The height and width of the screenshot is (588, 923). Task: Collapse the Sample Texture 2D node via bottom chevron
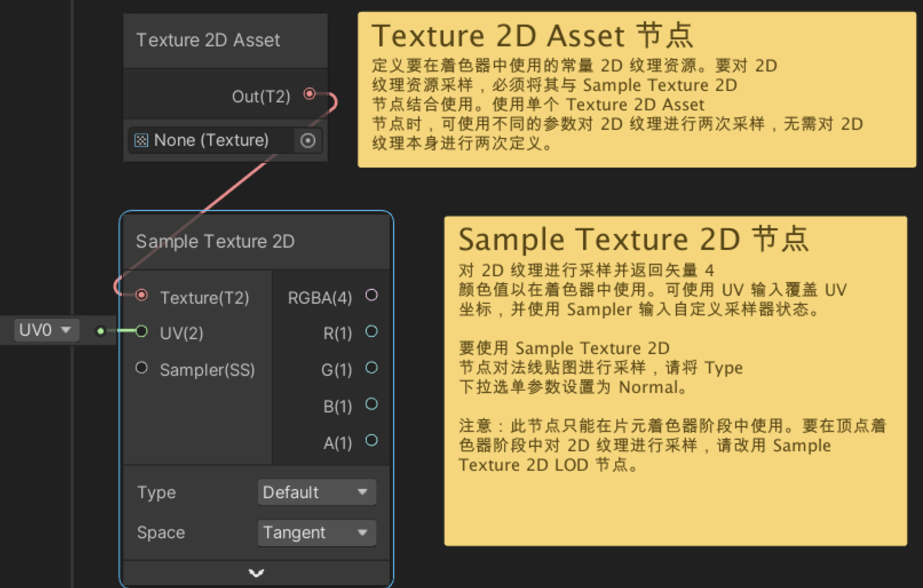click(256, 573)
